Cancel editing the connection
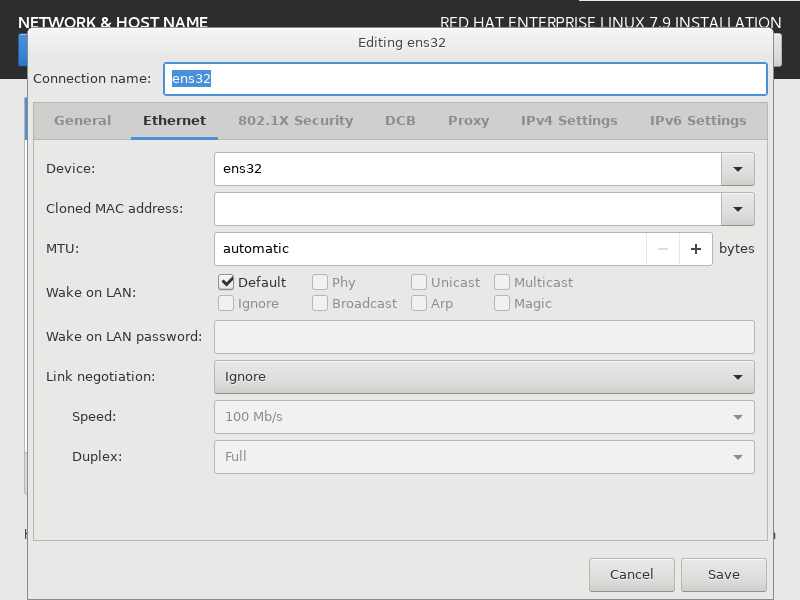 click(631, 574)
